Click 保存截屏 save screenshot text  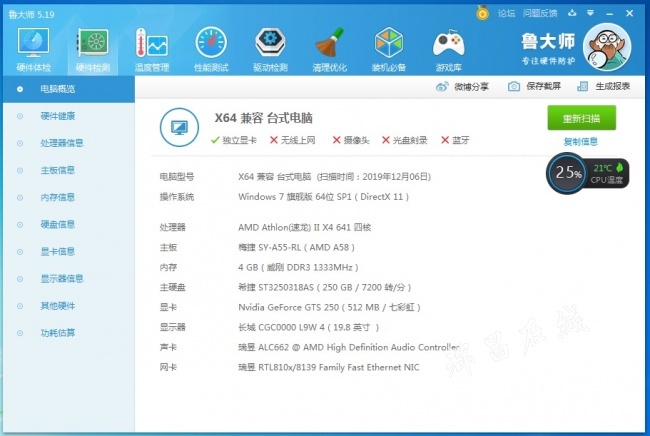tap(543, 86)
